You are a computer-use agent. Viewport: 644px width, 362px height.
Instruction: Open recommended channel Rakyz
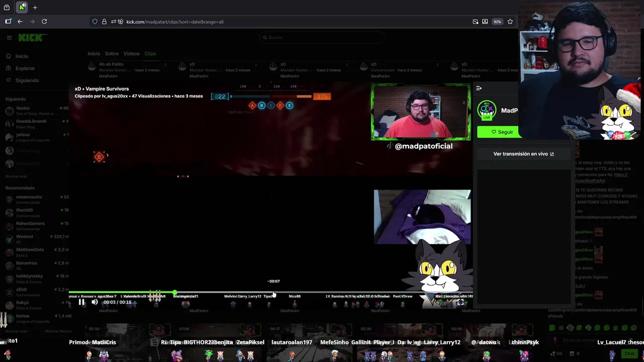[x=36, y=305]
